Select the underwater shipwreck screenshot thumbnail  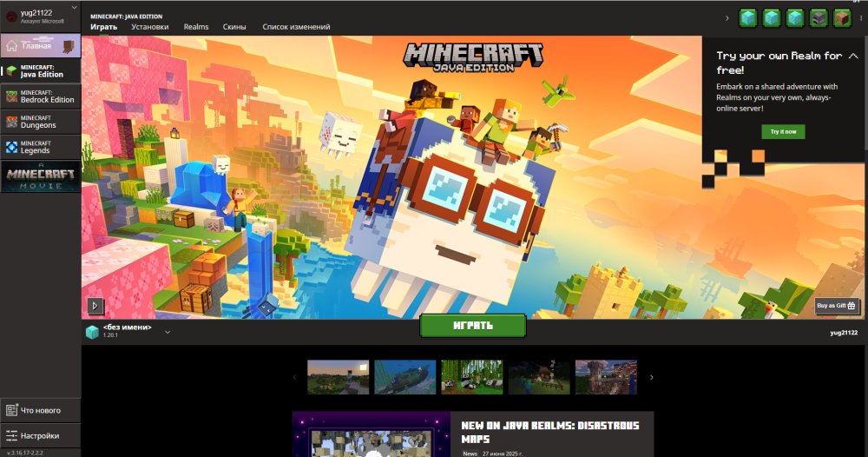[405, 377]
